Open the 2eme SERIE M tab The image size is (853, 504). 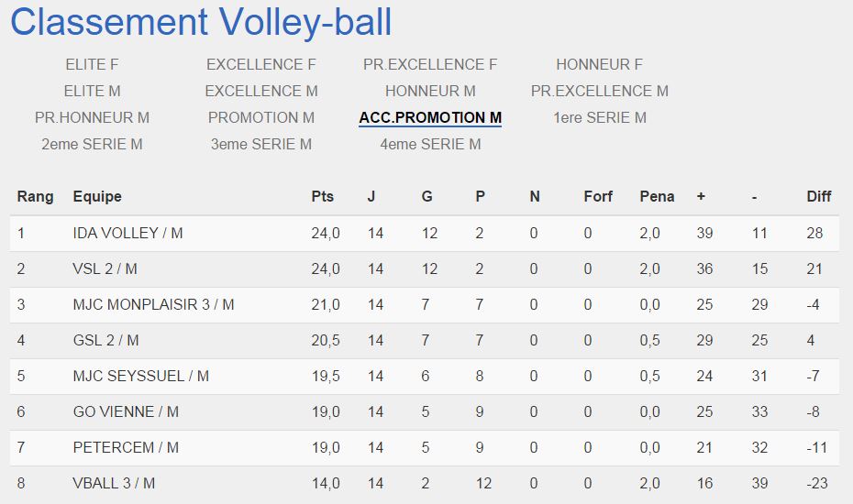point(92,145)
